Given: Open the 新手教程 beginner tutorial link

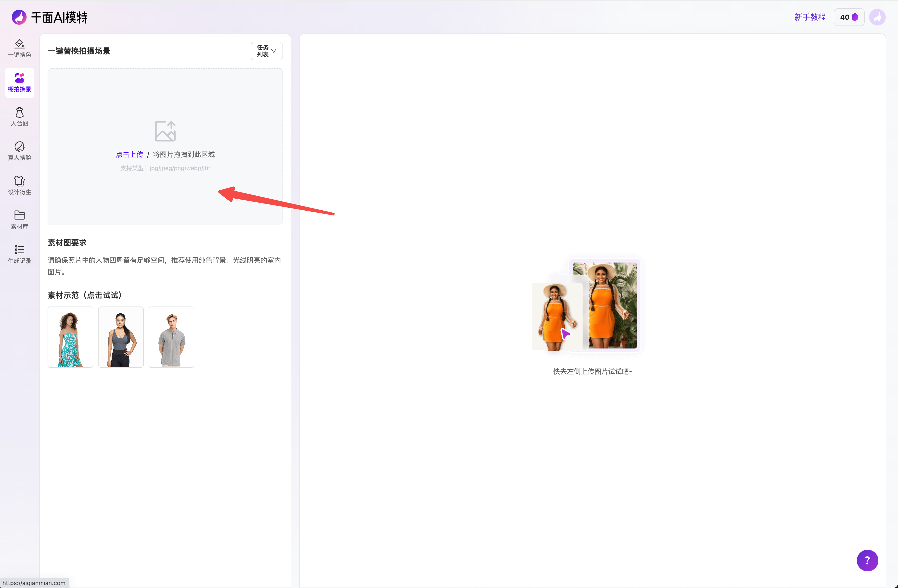Looking at the screenshot, I should click(810, 17).
